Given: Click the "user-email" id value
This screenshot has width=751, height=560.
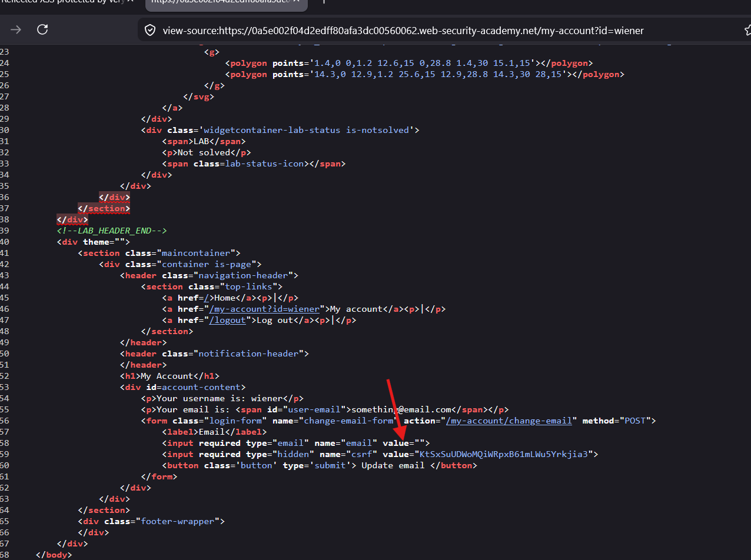Looking at the screenshot, I should pos(314,409).
